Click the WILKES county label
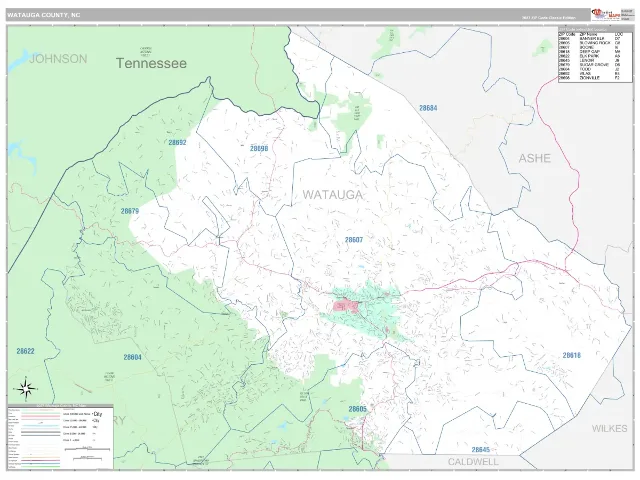Image resolution: width=640 pixels, height=480 pixels. click(x=609, y=429)
